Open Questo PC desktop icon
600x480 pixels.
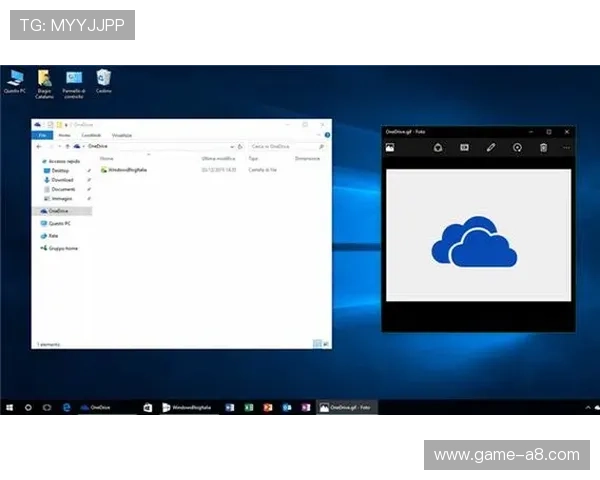[15, 79]
